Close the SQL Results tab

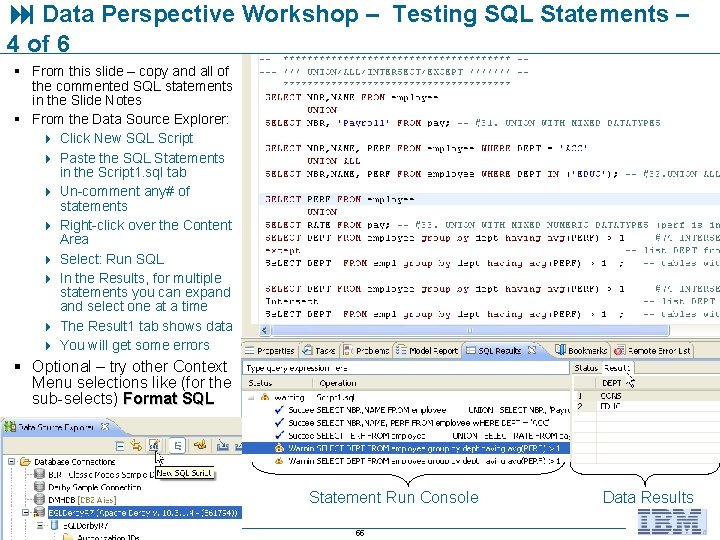532,350
